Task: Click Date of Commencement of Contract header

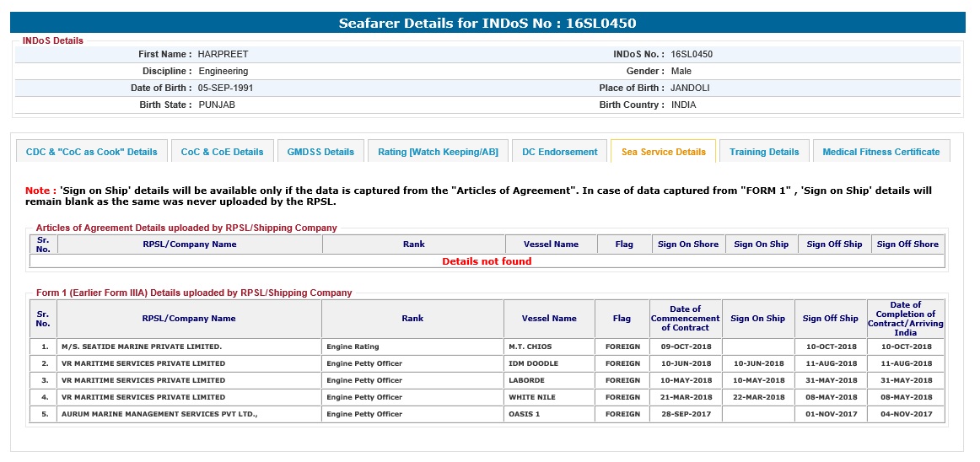Action: (x=685, y=319)
